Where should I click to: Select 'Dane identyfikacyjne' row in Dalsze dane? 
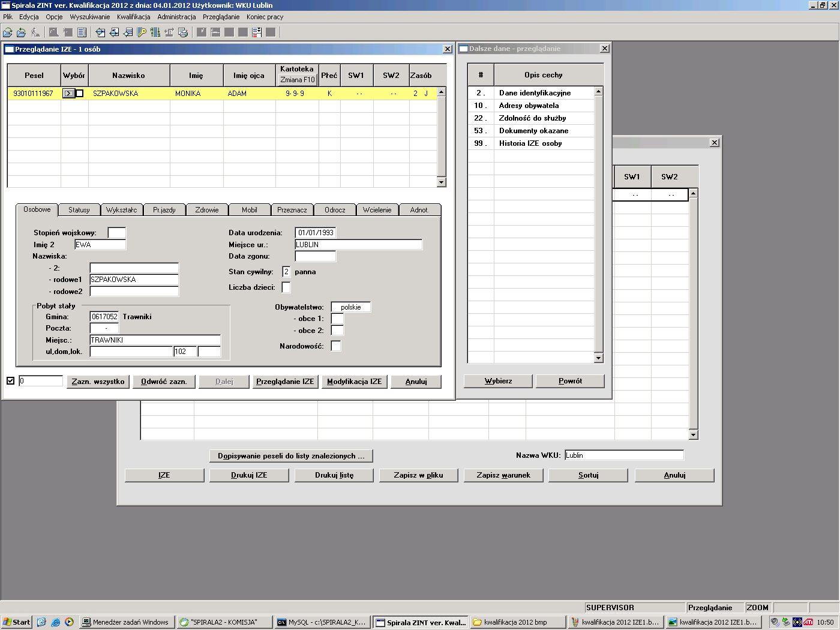531,93
